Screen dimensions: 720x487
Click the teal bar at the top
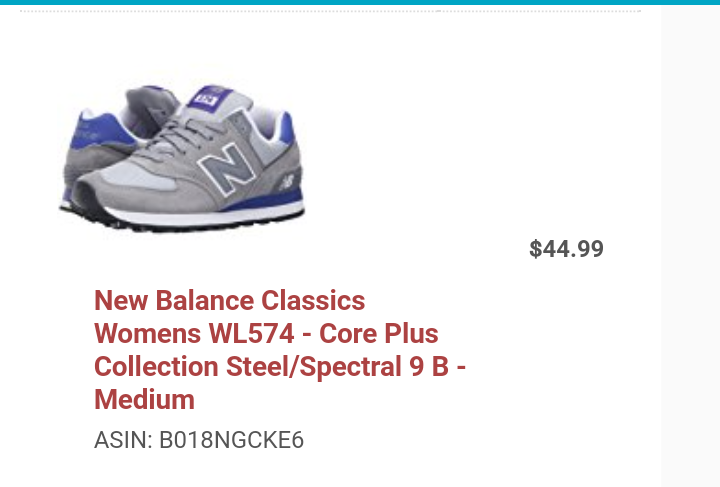[360, 3]
